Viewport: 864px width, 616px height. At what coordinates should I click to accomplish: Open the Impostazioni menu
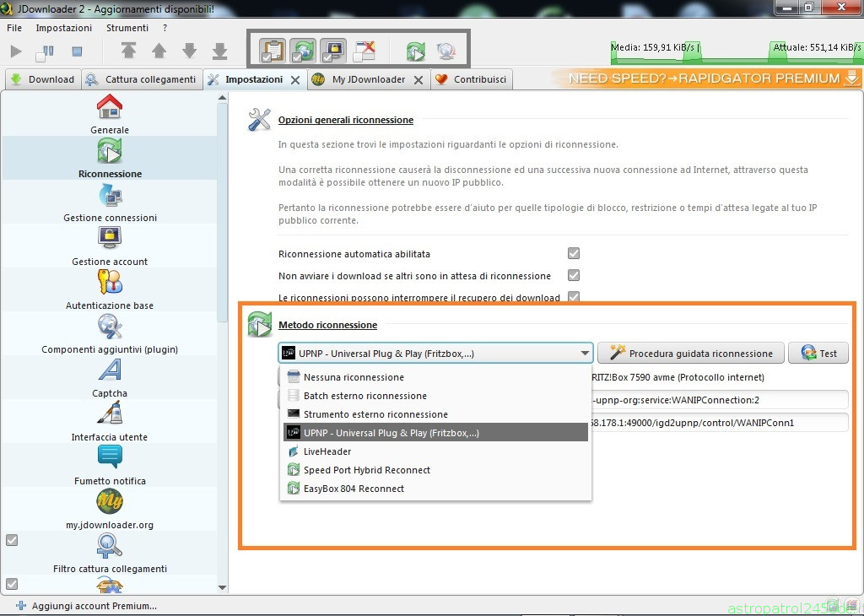pos(64,28)
